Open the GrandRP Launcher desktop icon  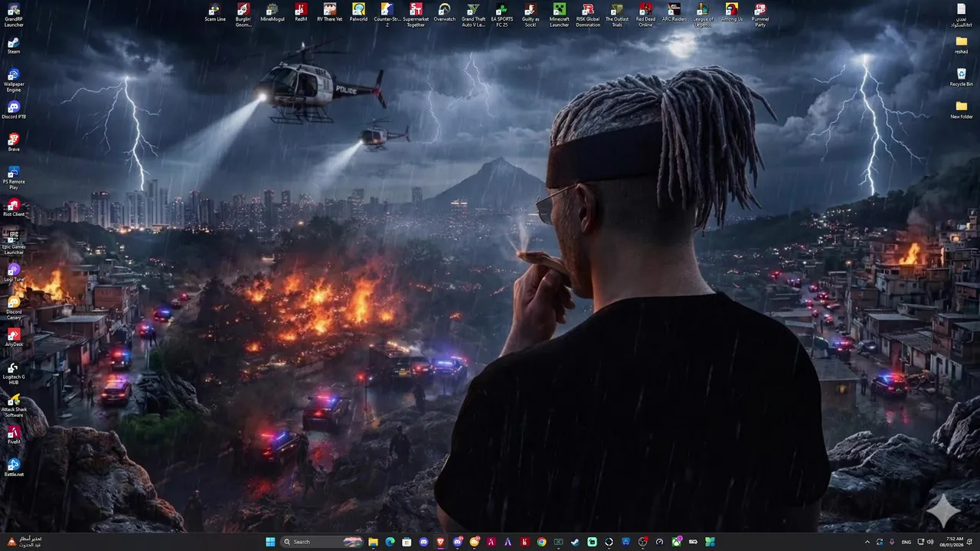point(14,15)
